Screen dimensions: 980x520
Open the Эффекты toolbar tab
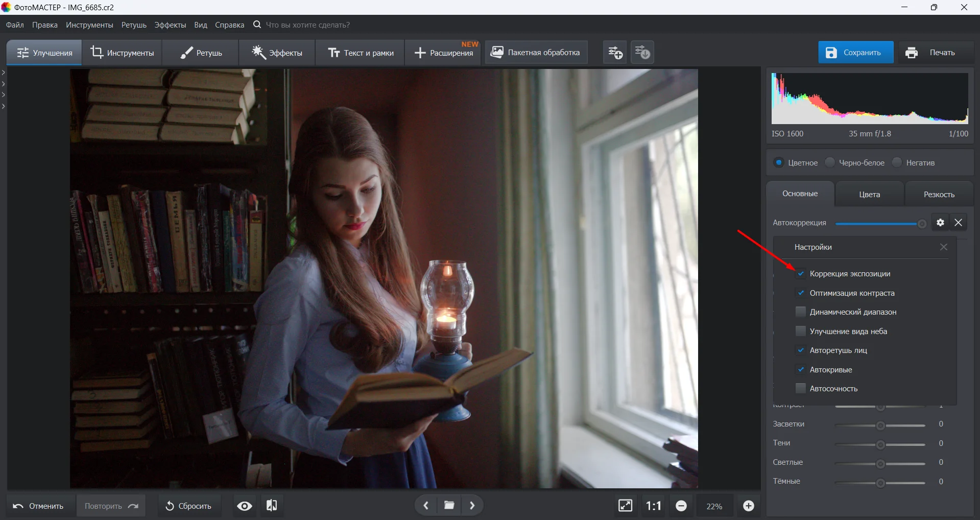277,53
